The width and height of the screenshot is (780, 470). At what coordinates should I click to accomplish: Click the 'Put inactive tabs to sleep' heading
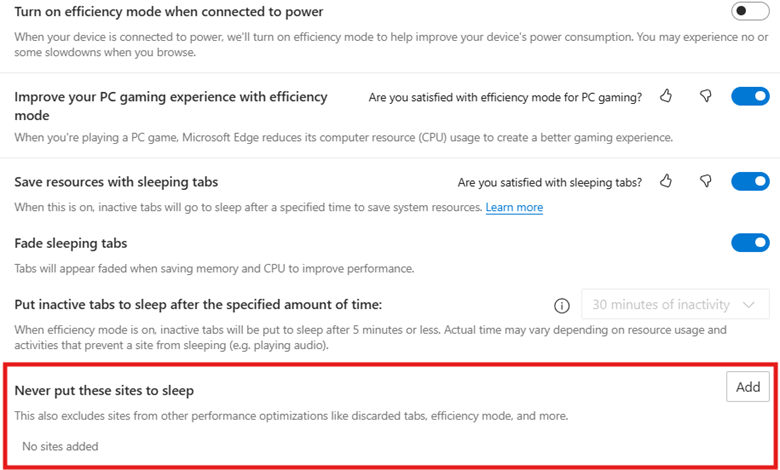click(x=198, y=304)
